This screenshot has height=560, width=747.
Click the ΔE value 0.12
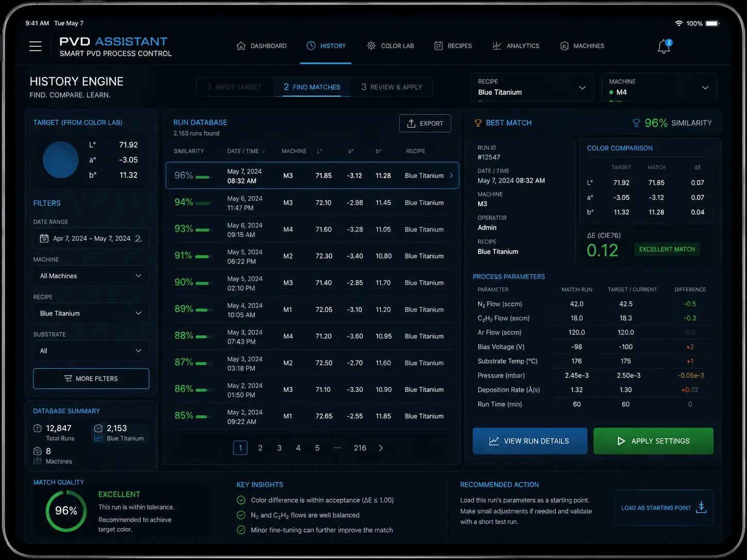tap(603, 251)
